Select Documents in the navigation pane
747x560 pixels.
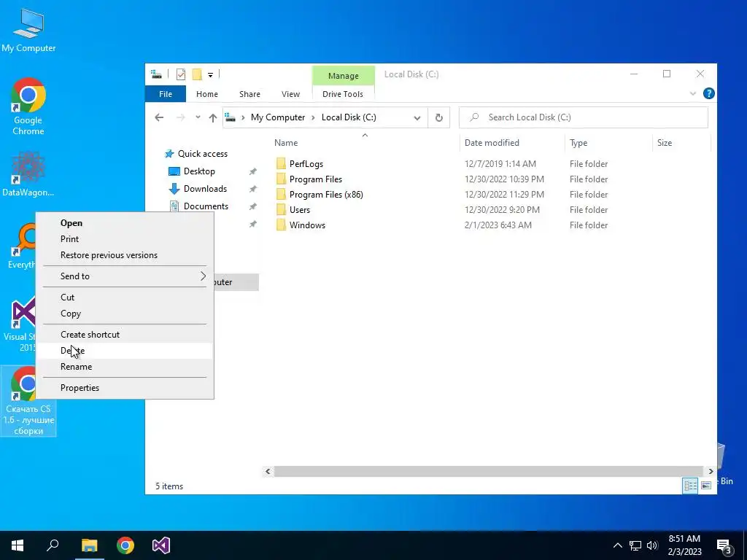(x=206, y=206)
